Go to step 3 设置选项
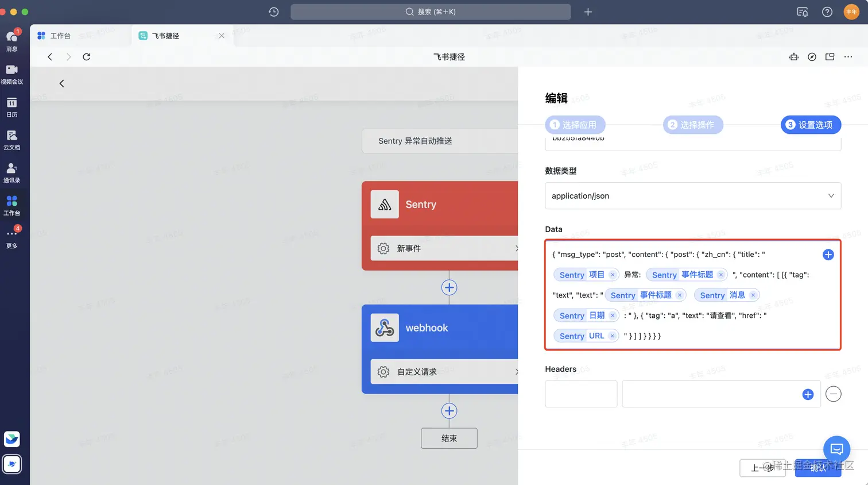Viewport: 868px width, 485px height. [x=811, y=125]
